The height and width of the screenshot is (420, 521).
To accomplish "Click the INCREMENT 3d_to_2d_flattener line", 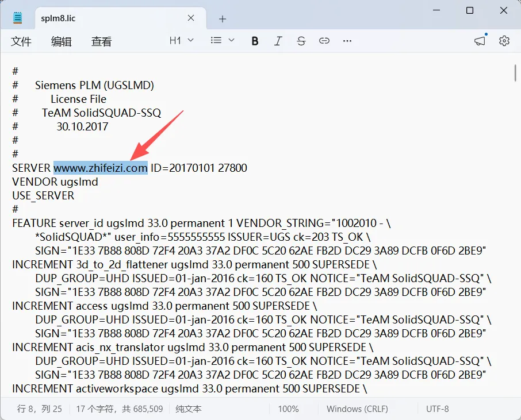I will (194, 265).
